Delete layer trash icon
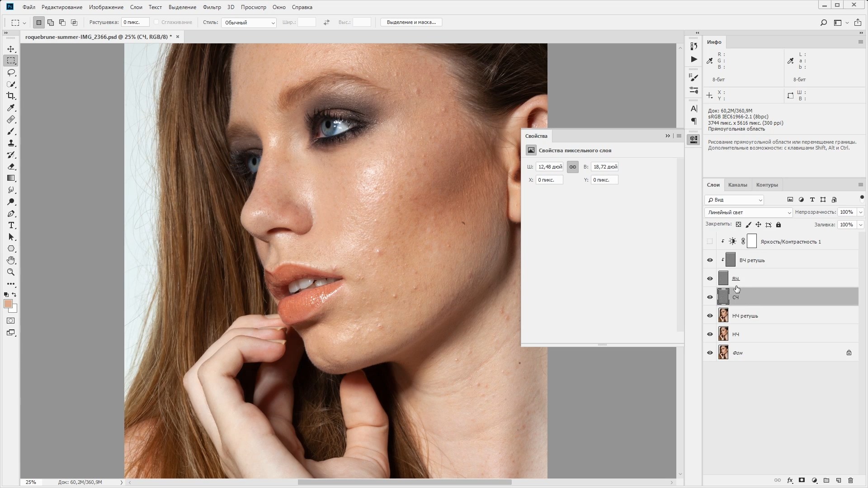 coord(850,480)
